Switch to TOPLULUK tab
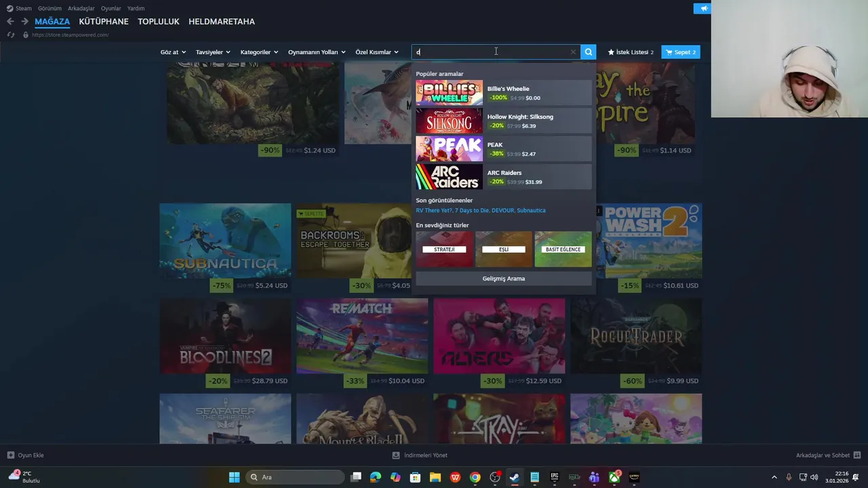Screen dimensions: 868x488 click(x=159, y=22)
